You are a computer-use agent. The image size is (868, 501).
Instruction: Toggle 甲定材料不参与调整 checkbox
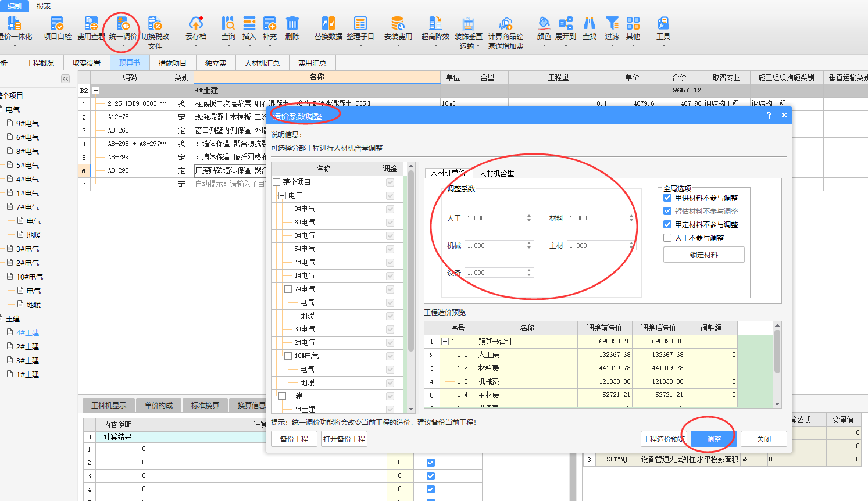(667, 224)
